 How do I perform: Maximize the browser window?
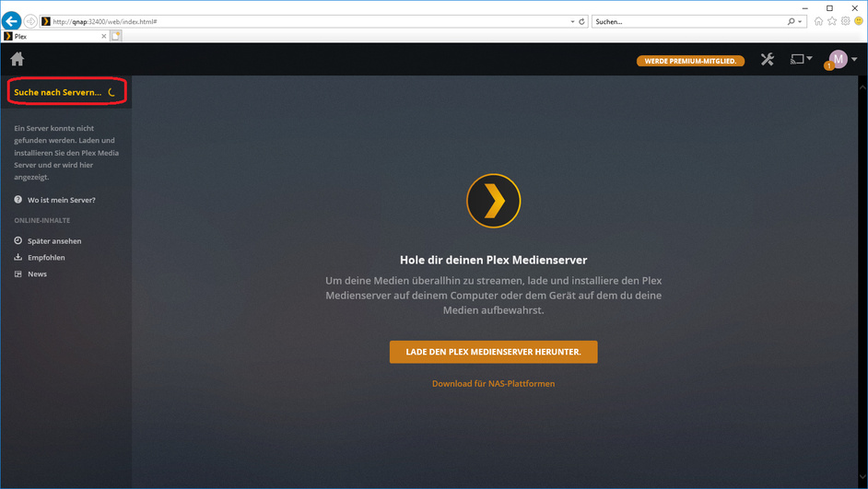829,7
